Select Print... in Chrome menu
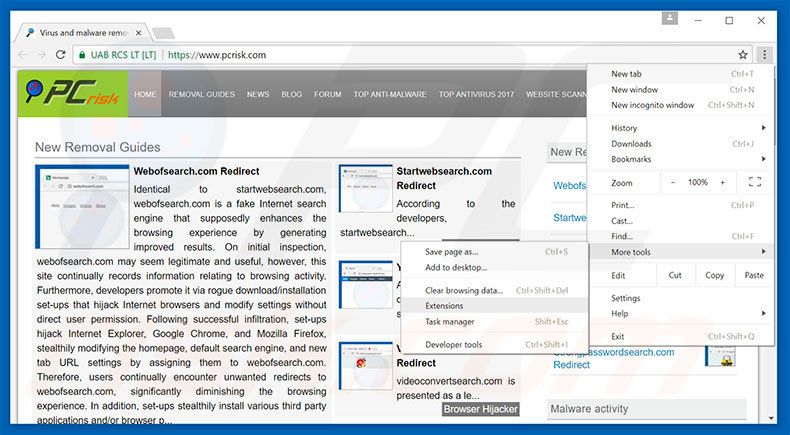 pyautogui.click(x=680, y=205)
